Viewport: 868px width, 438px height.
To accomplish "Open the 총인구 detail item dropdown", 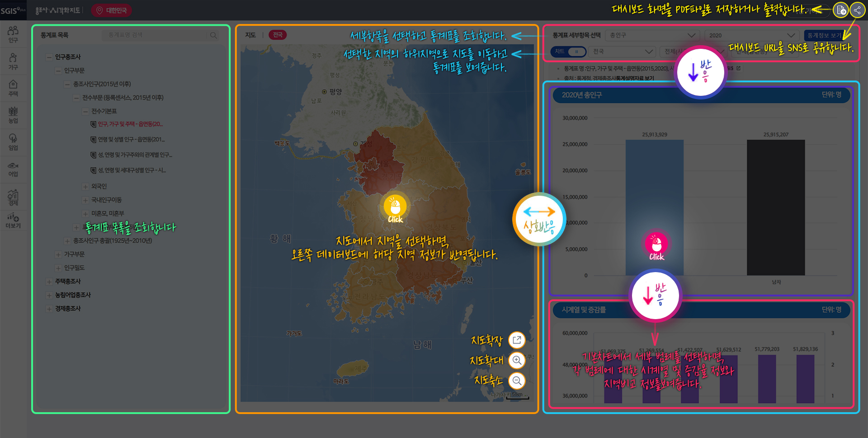I will click(x=652, y=35).
